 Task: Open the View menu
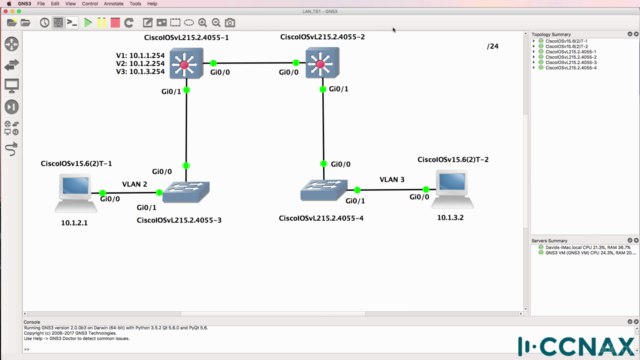(70, 4)
